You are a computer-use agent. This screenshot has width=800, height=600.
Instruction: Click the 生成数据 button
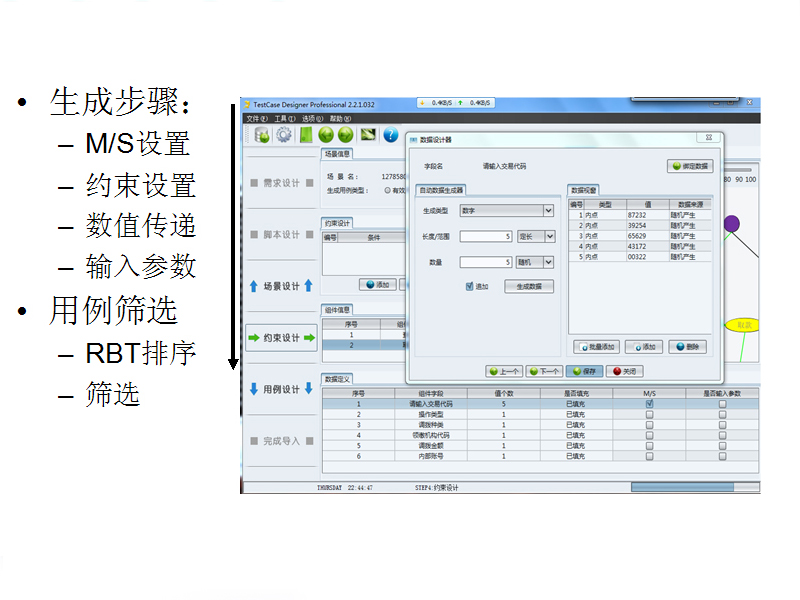click(x=529, y=286)
